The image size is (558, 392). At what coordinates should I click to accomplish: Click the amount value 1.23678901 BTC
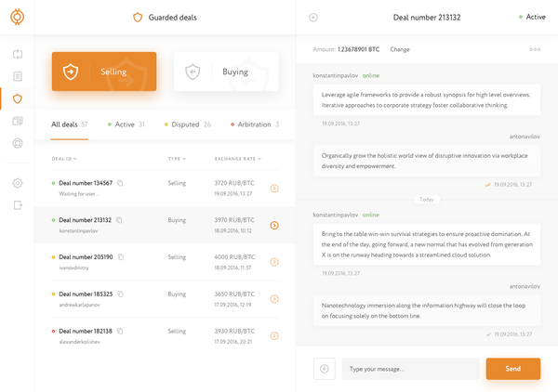(358, 49)
